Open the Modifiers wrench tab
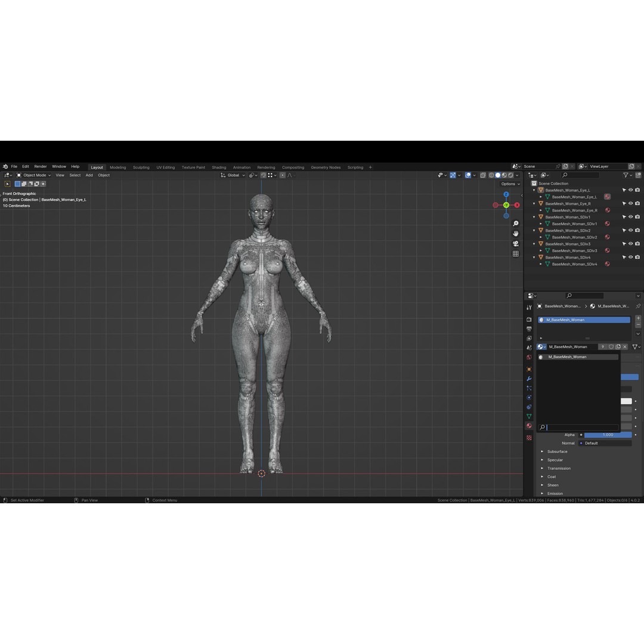The image size is (644, 644). pyautogui.click(x=529, y=378)
